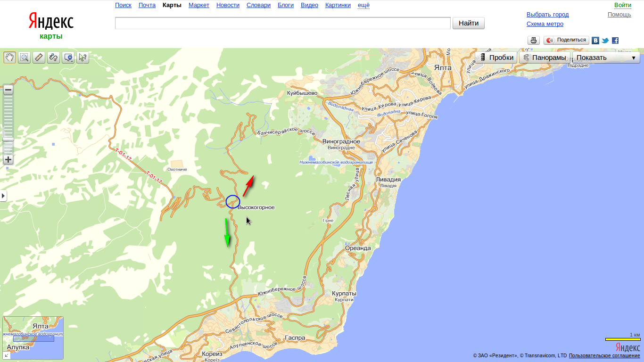Go to the Маркет service
This screenshot has height=362, width=644.
[199, 5]
